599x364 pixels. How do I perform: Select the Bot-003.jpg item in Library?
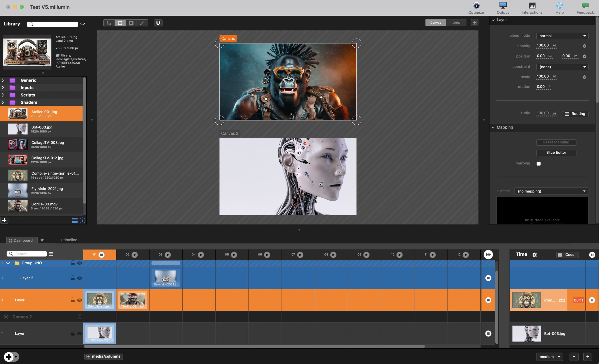coord(41,129)
